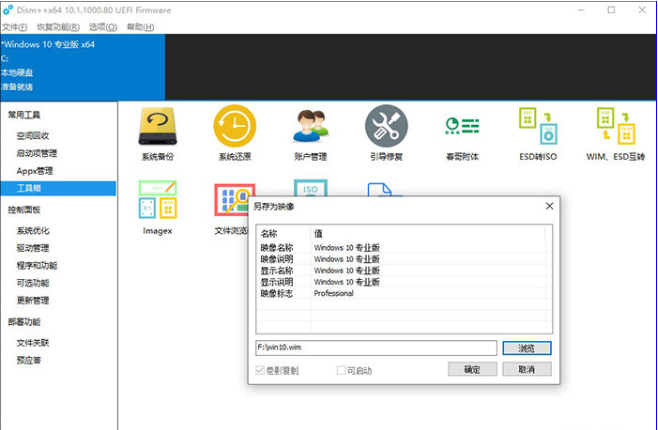Toggle the 卷影复制 checkbox
This screenshot has height=430, width=658.
(260, 370)
